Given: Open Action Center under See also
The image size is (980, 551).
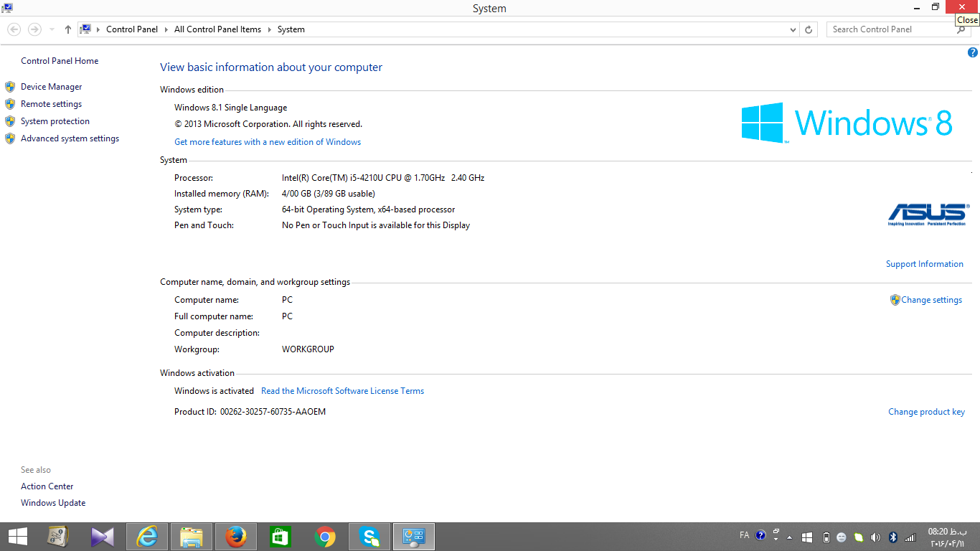Looking at the screenshot, I should tap(47, 486).
